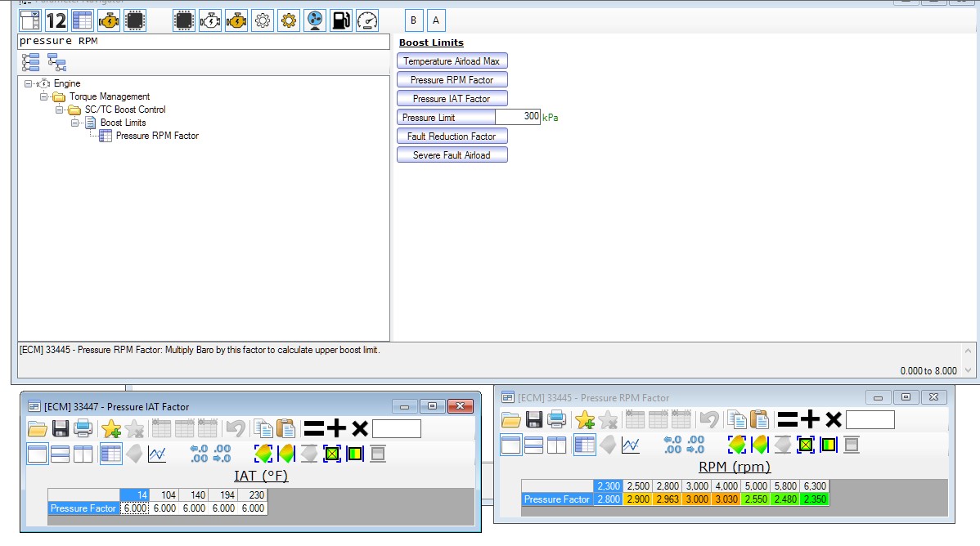Select Boost Limits tree item
980x546 pixels.
124,123
